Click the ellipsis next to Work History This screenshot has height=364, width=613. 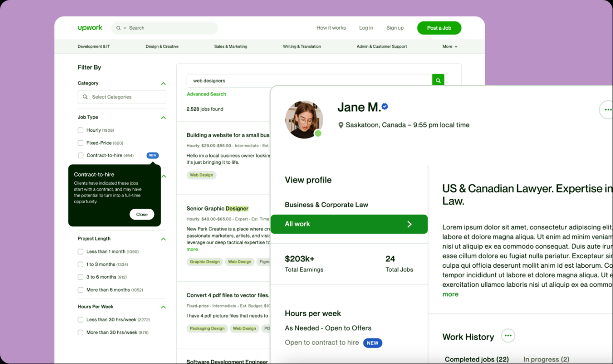pos(508,336)
